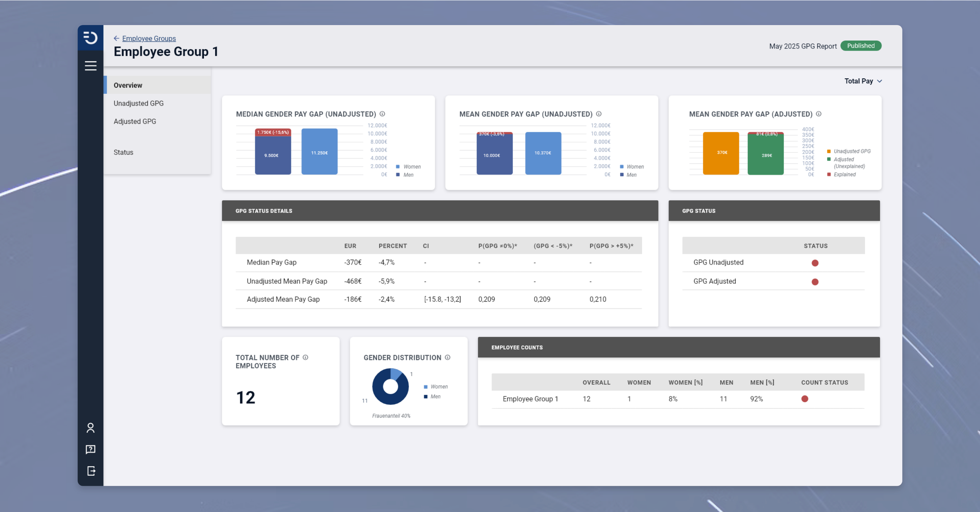Click the logout icon
The height and width of the screenshot is (512, 980).
[91, 471]
